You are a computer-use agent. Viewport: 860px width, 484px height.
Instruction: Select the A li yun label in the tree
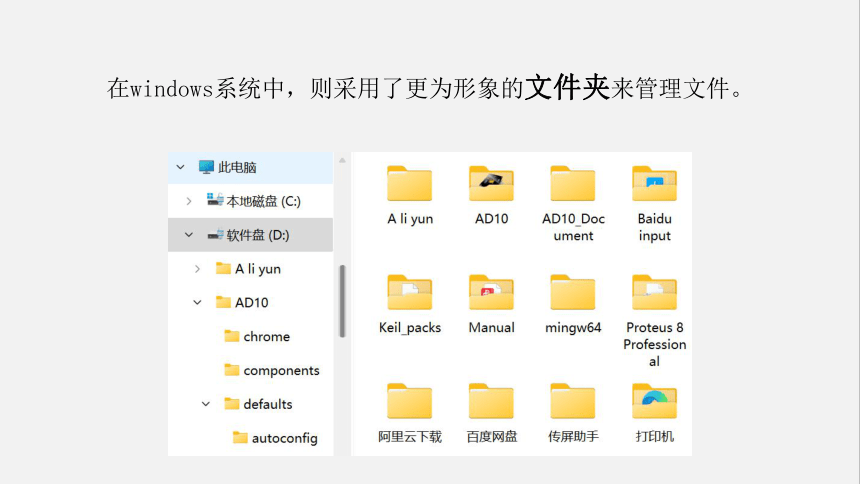tap(258, 269)
